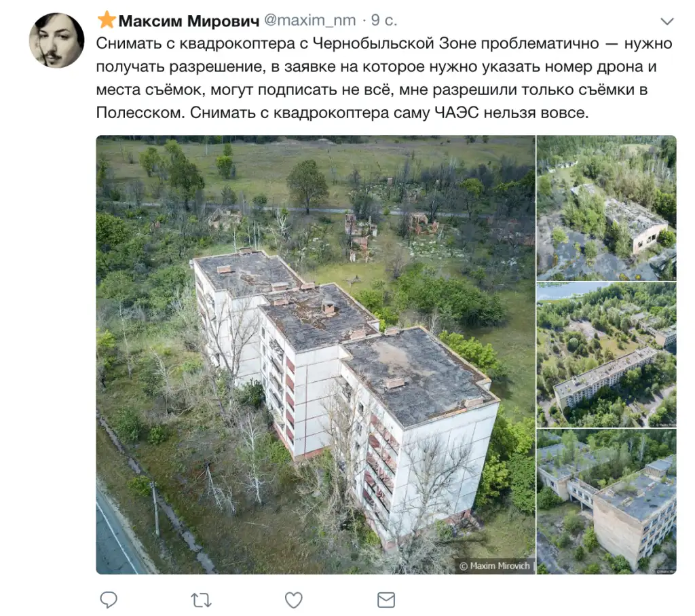Click the word ЧАЭС in tweet text

tap(457, 113)
